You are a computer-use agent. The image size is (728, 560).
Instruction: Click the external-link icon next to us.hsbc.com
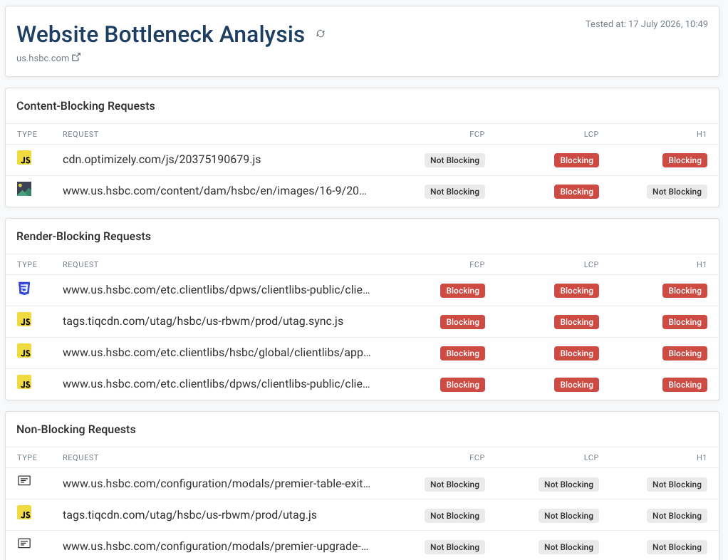tap(76, 57)
